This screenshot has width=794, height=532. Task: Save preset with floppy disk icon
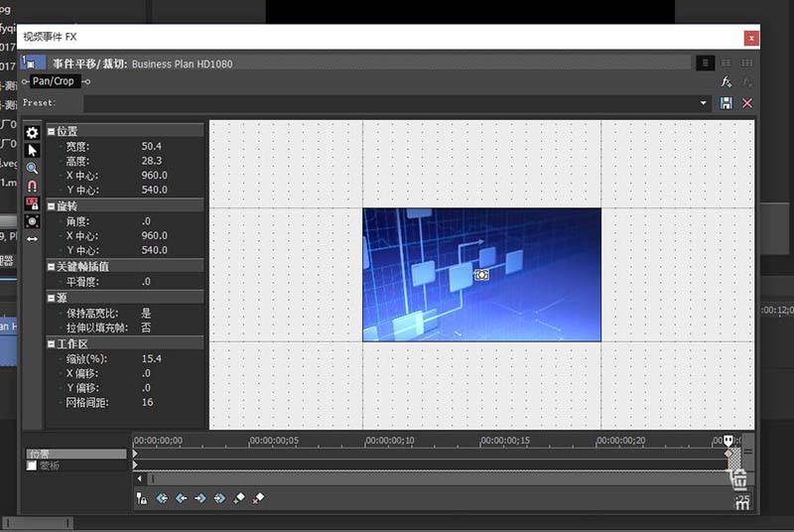pyautogui.click(x=727, y=103)
